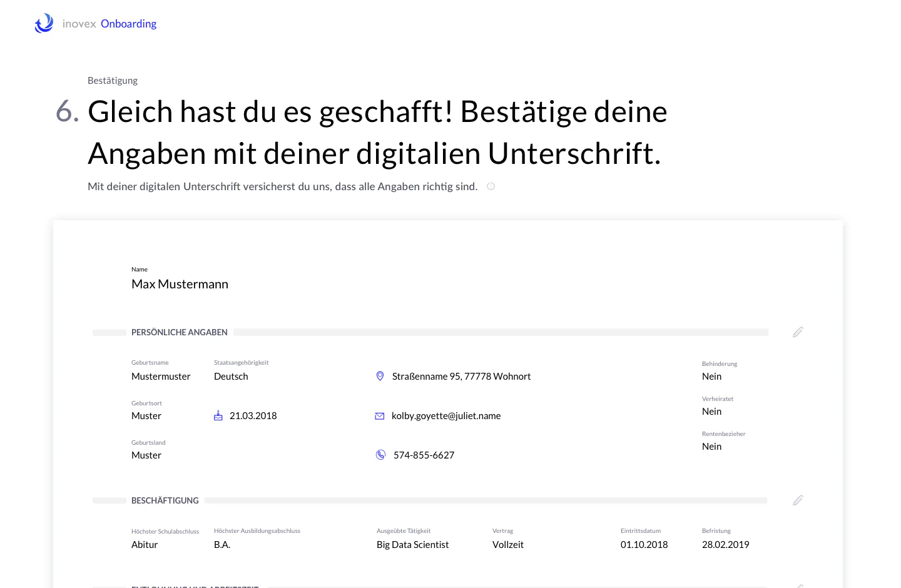Image resolution: width=901 pixels, height=588 pixels.
Task: Click the Big Data Scientist job value
Action: pos(412,545)
